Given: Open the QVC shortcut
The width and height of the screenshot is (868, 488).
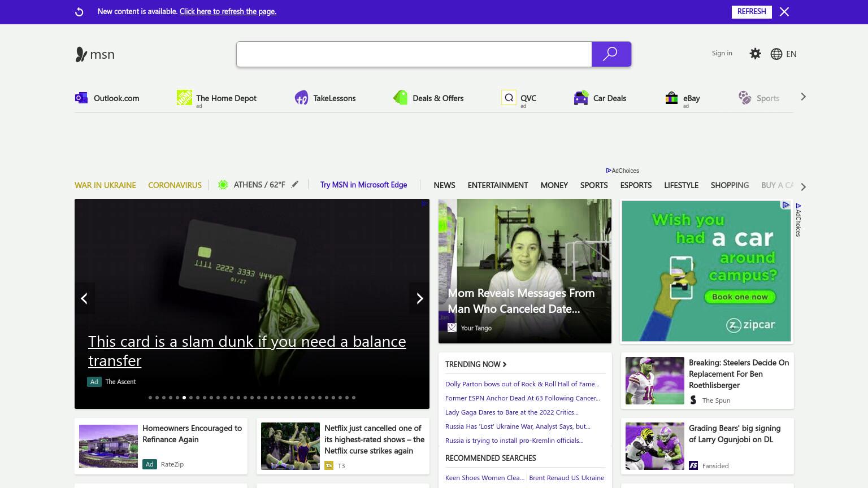Looking at the screenshot, I should tap(519, 98).
